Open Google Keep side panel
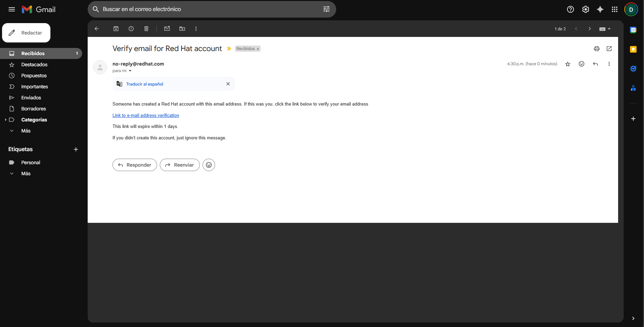The image size is (644, 327). [x=633, y=49]
